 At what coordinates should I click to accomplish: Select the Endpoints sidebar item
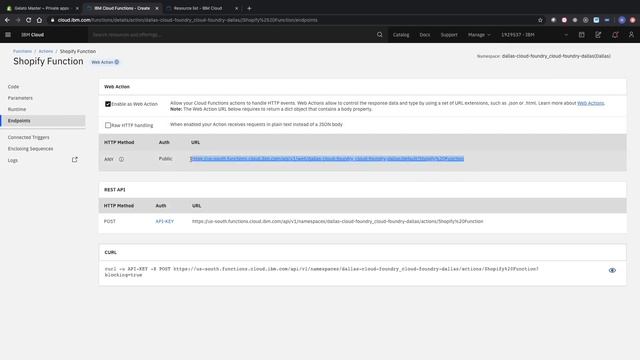pos(43,121)
